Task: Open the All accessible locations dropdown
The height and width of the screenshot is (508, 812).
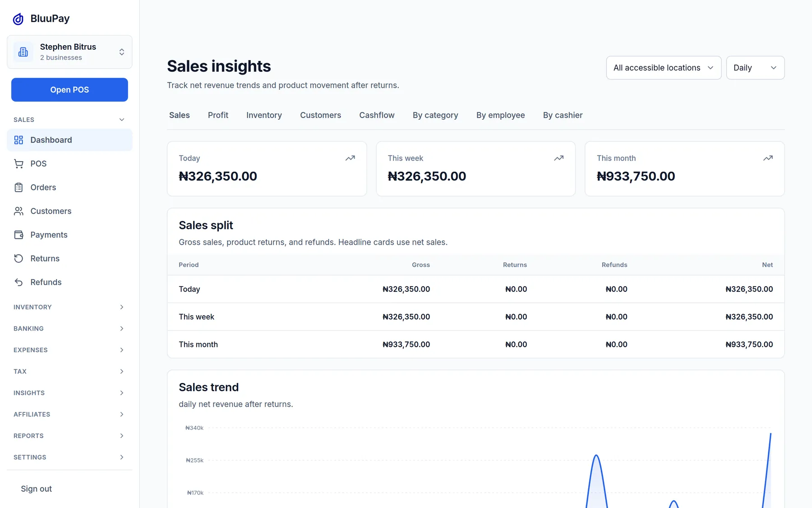Action: point(664,68)
